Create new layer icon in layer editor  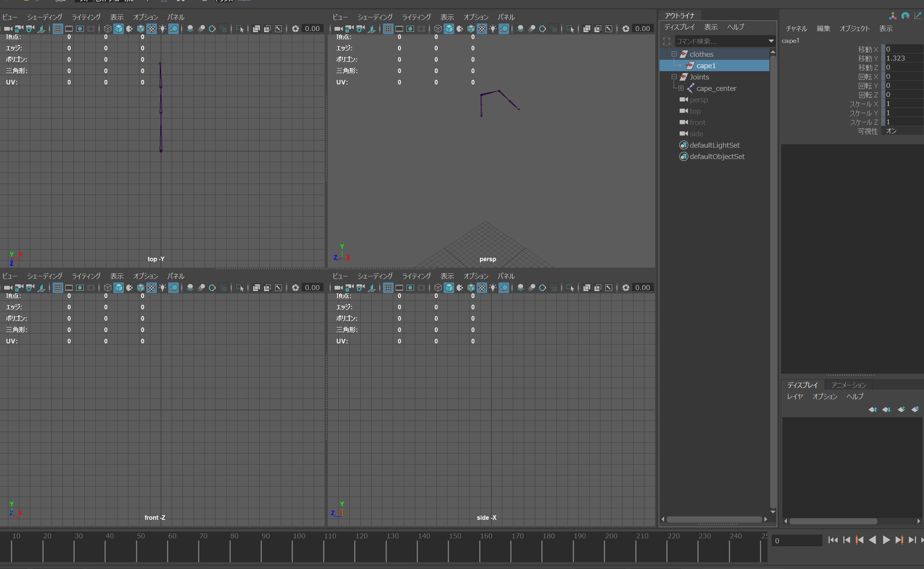(x=901, y=409)
